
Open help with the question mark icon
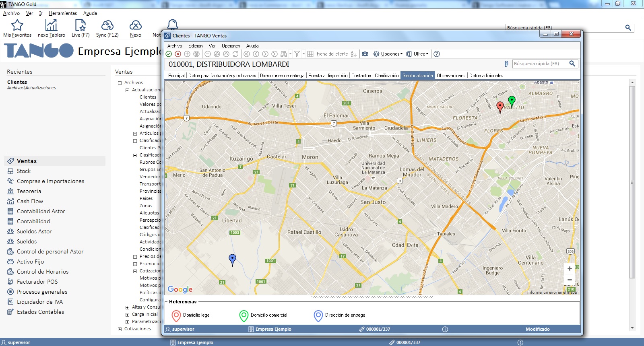click(437, 54)
